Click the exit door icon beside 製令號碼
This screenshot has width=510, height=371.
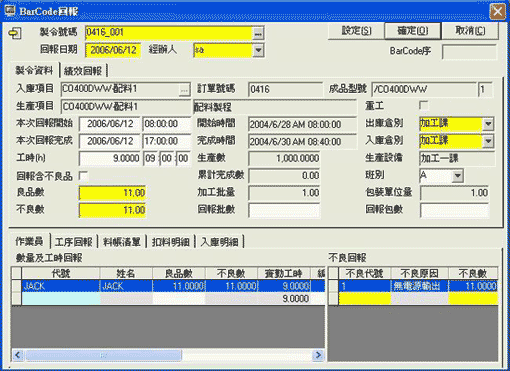tap(15, 33)
